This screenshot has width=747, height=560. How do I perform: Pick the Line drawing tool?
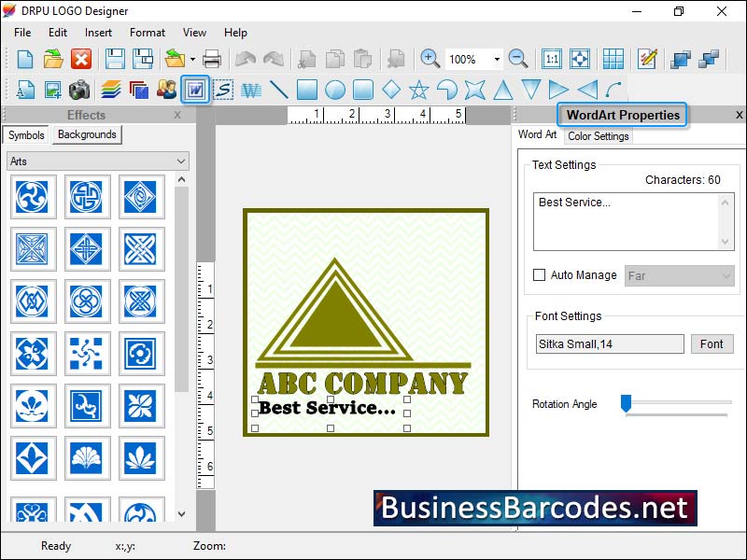[278, 90]
